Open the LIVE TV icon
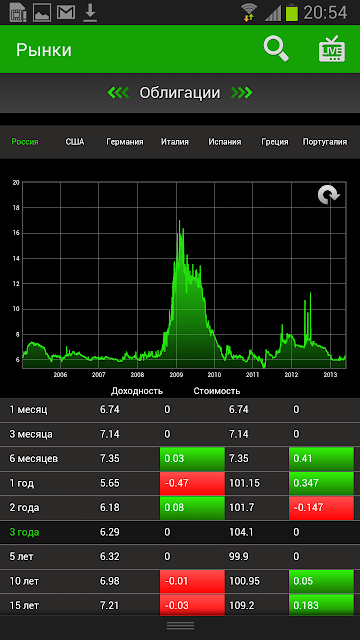This screenshot has width=360, height=640. pyautogui.click(x=331, y=49)
